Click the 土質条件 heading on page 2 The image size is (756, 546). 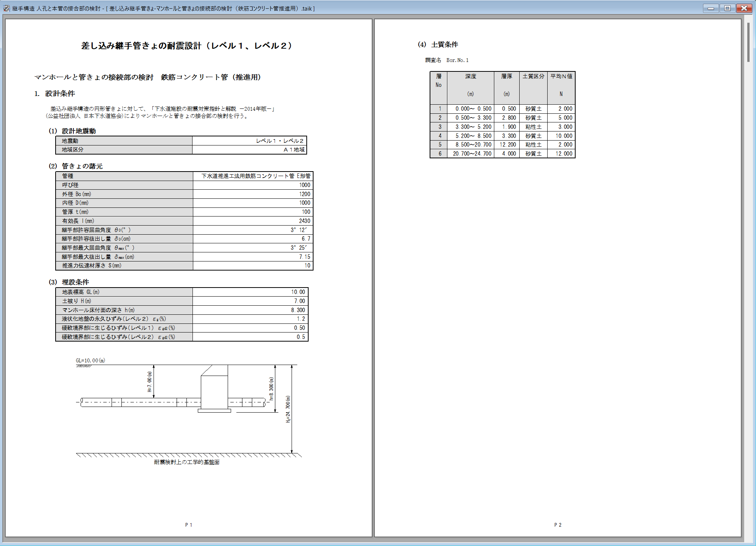click(x=444, y=45)
